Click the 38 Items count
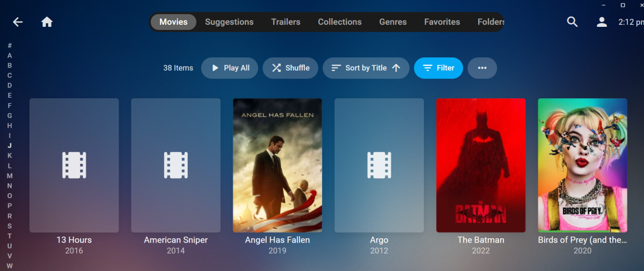Screen dimensions: 644x271 click(178, 68)
